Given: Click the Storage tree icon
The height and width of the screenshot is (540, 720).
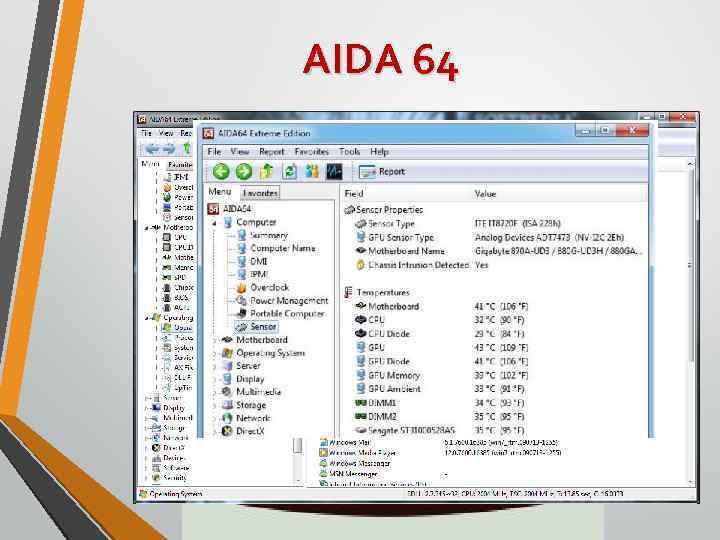Looking at the screenshot, I should 227,405.
